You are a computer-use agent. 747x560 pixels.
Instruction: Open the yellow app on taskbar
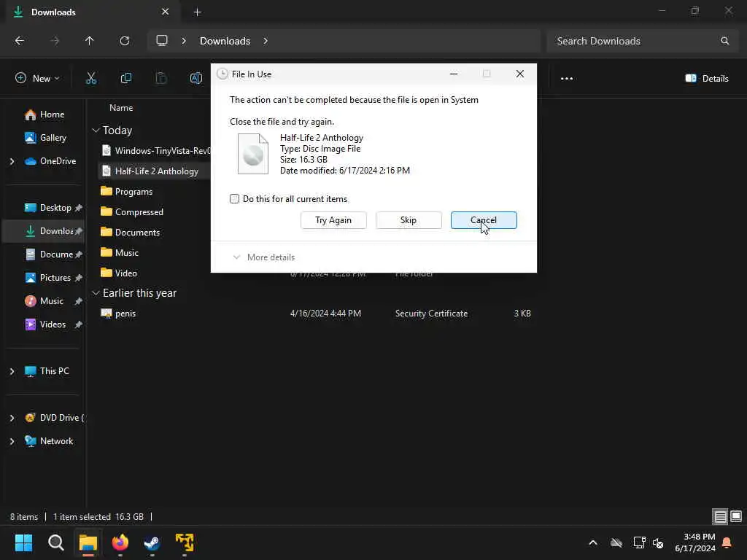click(185, 542)
